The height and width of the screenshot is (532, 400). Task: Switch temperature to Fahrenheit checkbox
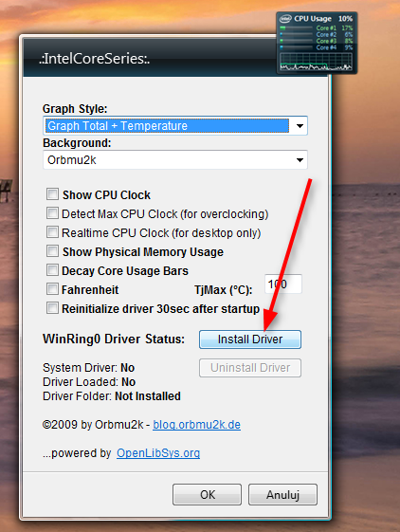pyautogui.click(x=52, y=289)
